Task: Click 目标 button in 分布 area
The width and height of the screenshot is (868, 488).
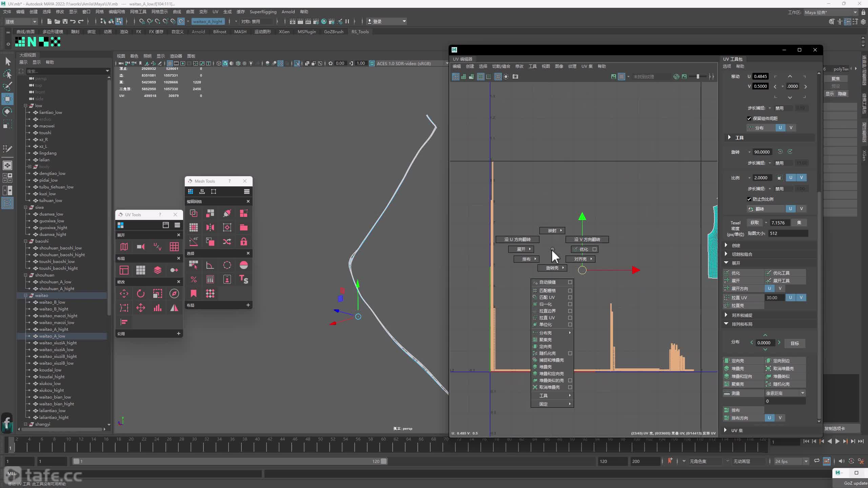Action: [795, 343]
